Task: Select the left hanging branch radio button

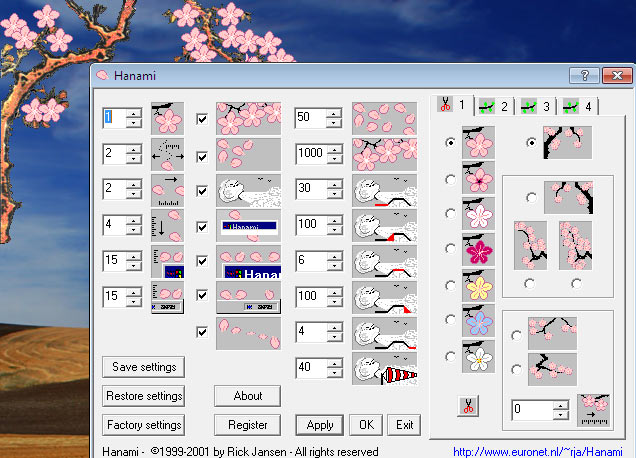Action: click(529, 283)
